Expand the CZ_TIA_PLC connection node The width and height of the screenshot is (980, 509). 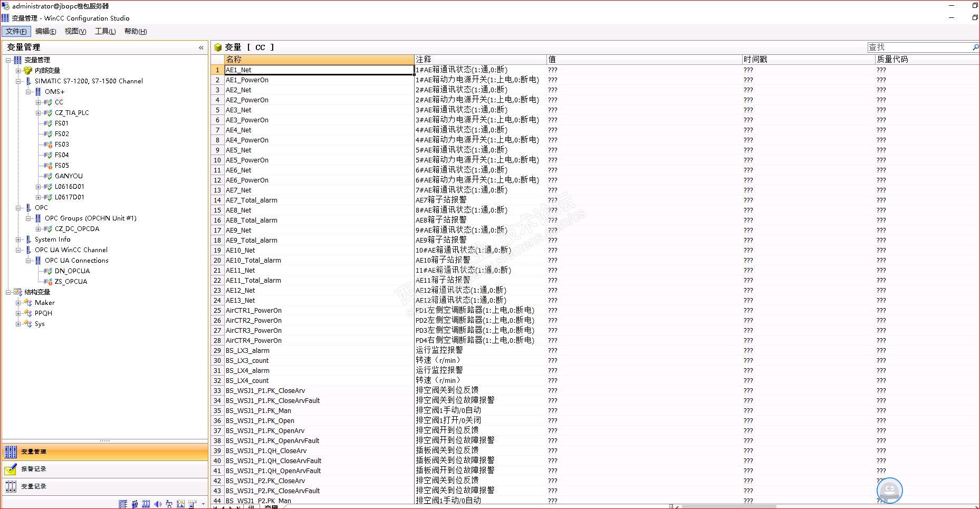[38, 113]
